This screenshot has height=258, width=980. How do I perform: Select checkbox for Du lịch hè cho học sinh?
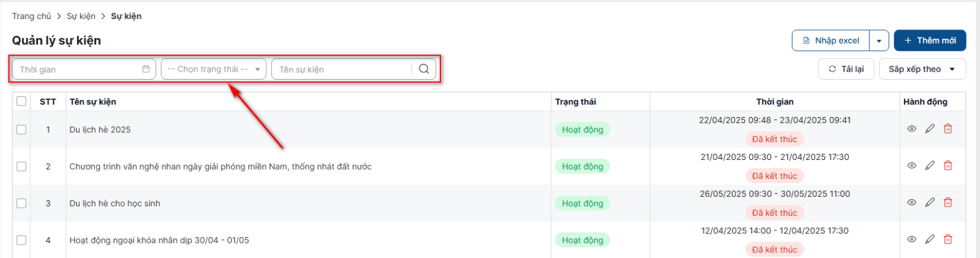21,203
